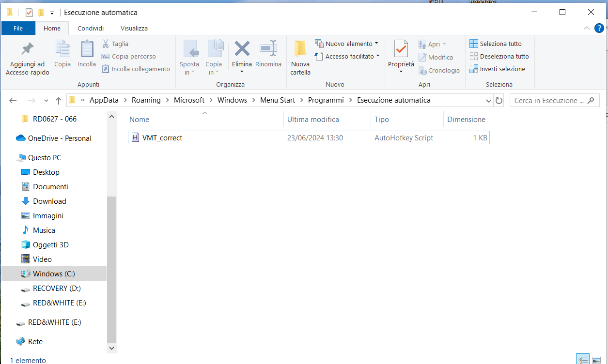Image resolution: width=608 pixels, height=364 pixels.
Task: Click the Incolla icon to paste
Action: [87, 55]
